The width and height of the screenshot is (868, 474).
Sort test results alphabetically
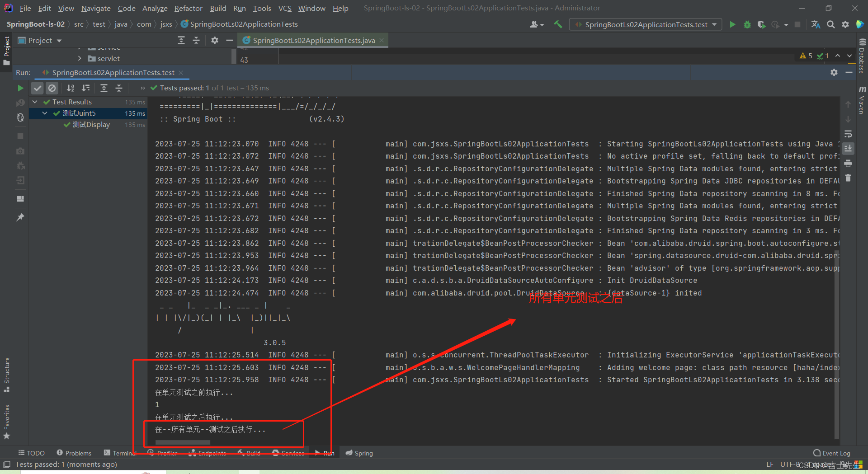click(71, 88)
